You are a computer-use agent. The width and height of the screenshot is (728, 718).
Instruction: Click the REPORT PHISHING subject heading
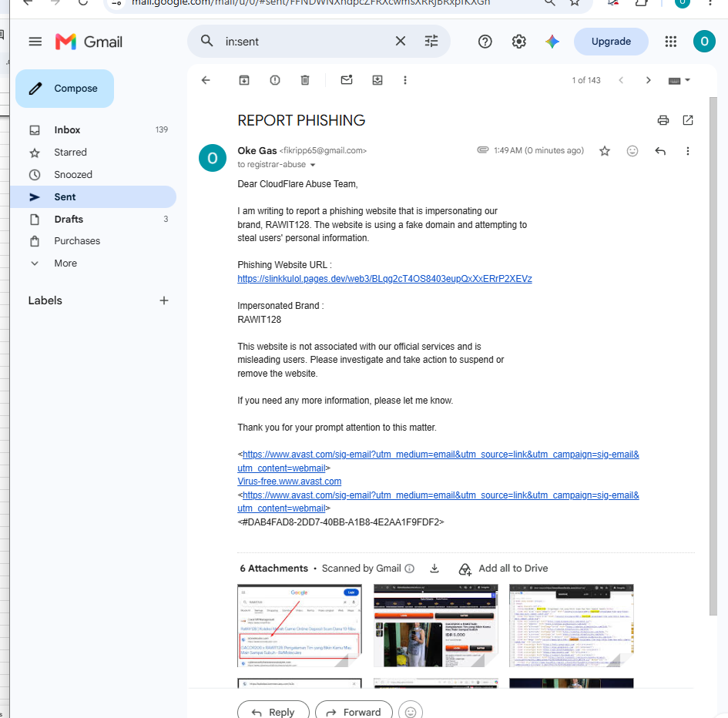point(301,121)
